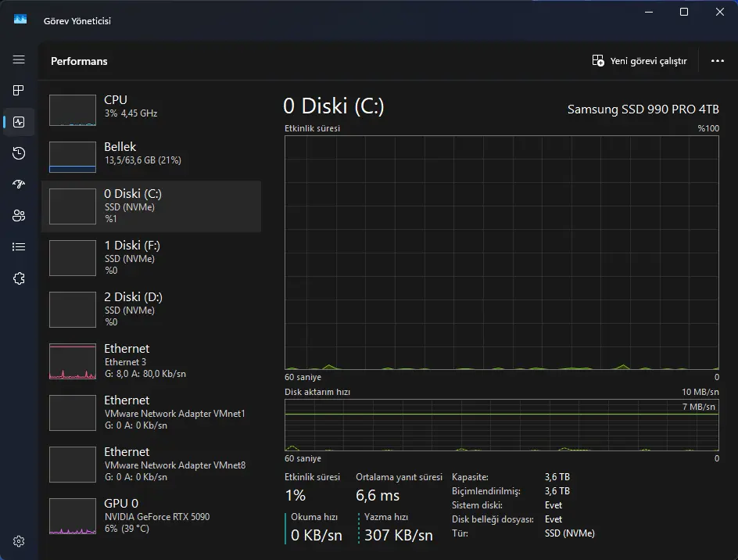Viewport: 738px width, 560px height.
Task: Open the App history page icon
Action: pyautogui.click(x=19, y=153)
